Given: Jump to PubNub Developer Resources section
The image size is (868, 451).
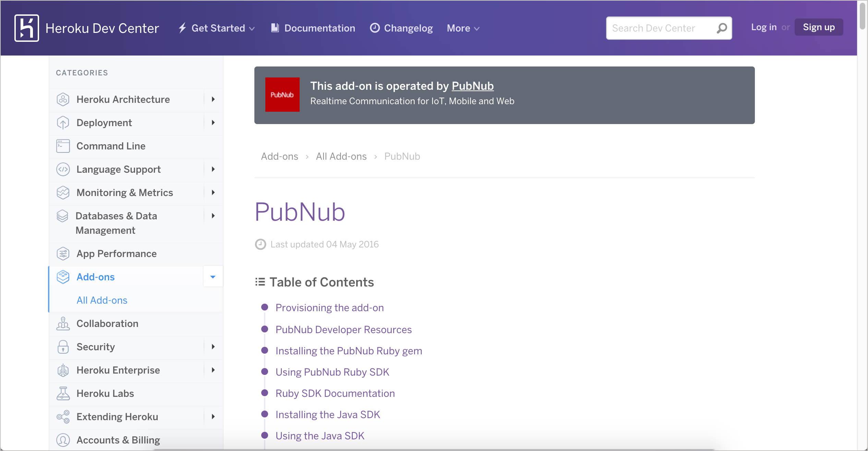Looking at the screenshot, I should tap(343, 329).
